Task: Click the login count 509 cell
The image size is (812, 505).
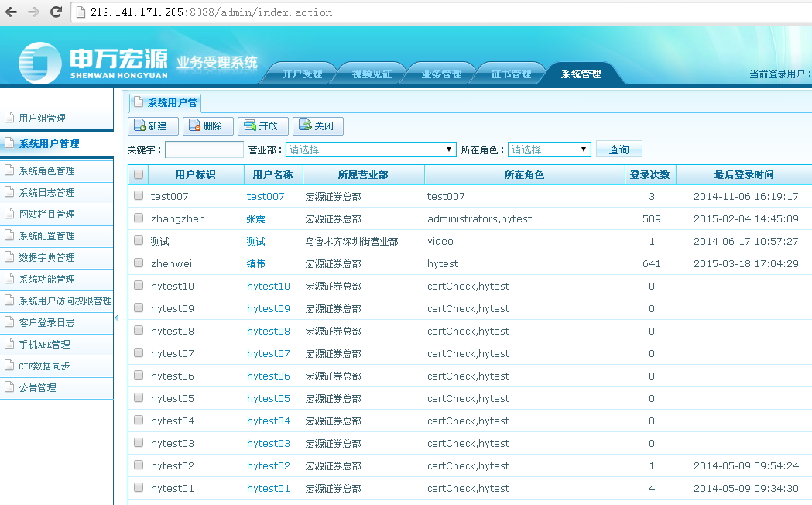Action: click(x=652, y=219)
